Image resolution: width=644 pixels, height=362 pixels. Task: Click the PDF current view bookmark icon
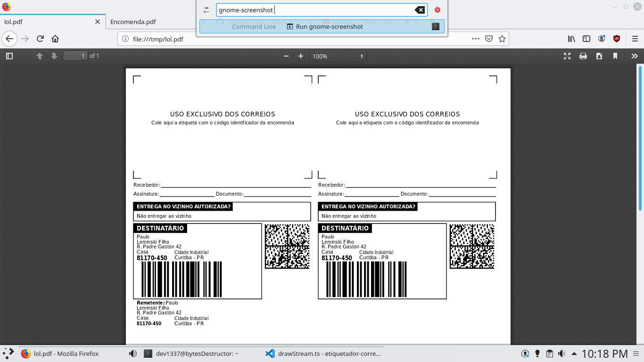coord(615,56)
